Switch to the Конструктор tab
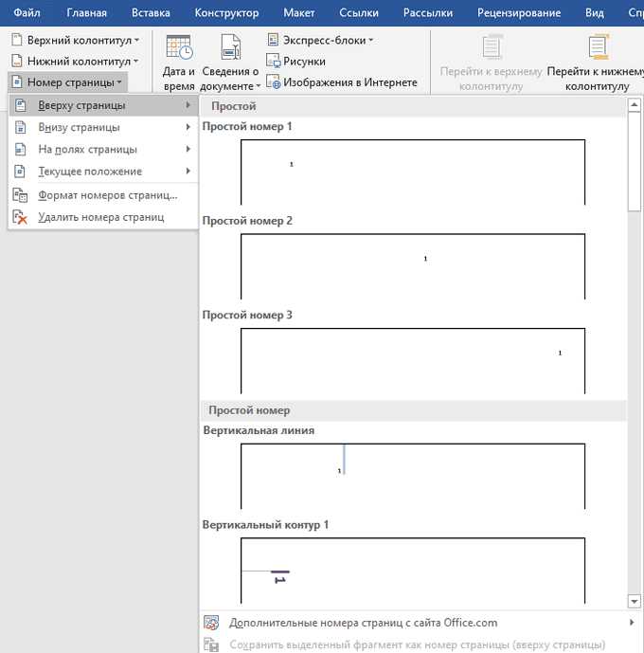The height and width of the screenshot is (653, 644). 226,13
